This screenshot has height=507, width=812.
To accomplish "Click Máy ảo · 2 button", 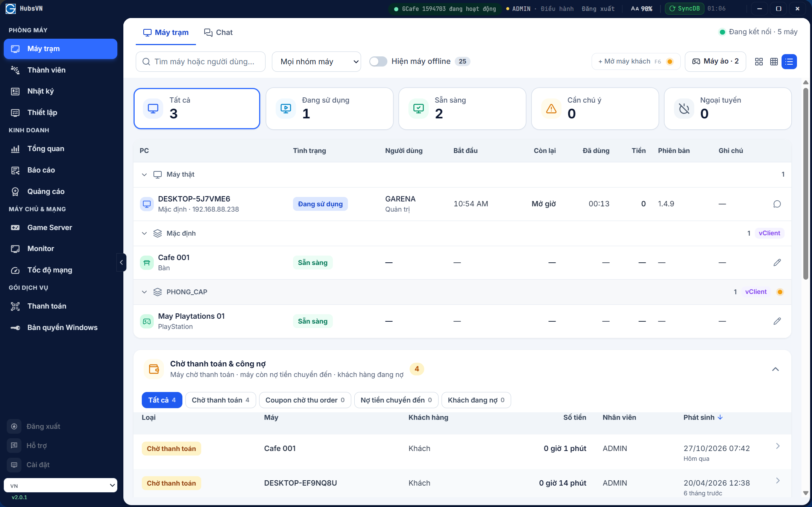I will [x=715, y=61].
